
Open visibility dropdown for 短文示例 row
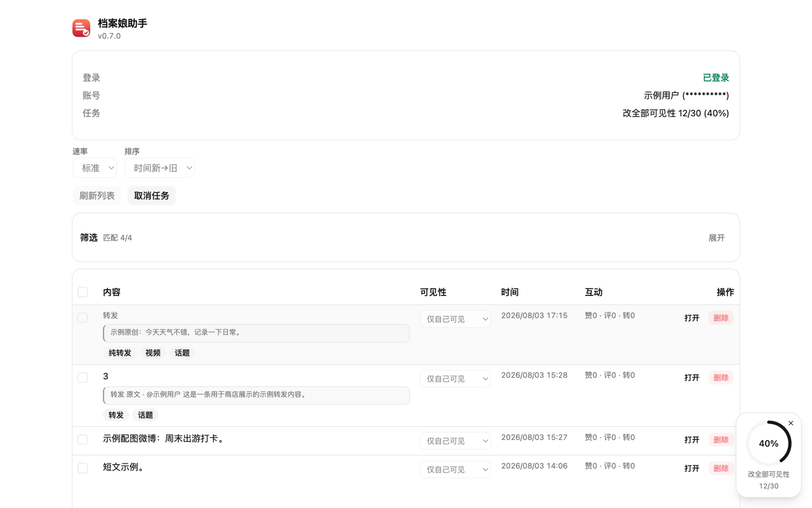pos(455,469)
